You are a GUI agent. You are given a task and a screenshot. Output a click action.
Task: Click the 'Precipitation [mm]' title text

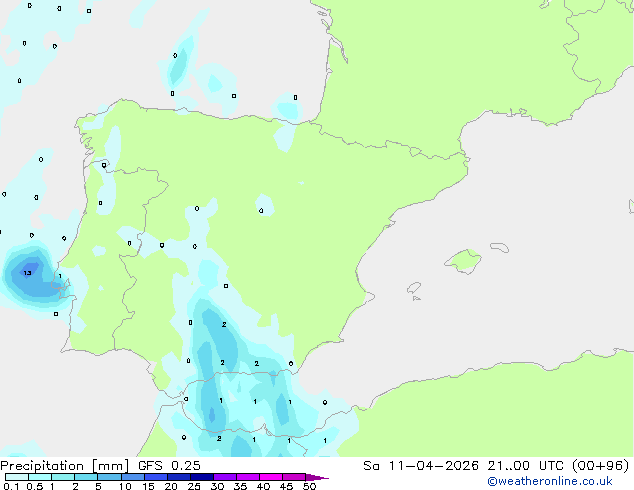(x=64, y=466)
